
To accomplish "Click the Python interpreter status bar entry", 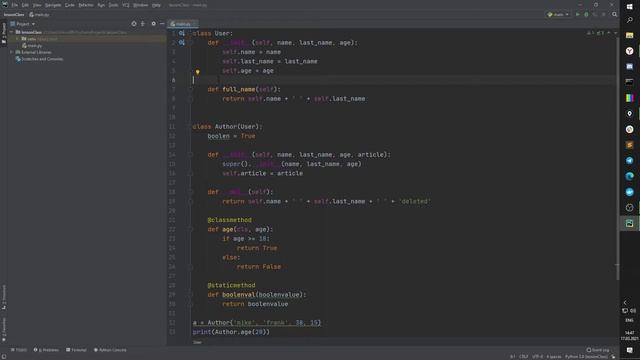I will click(586, 357).
